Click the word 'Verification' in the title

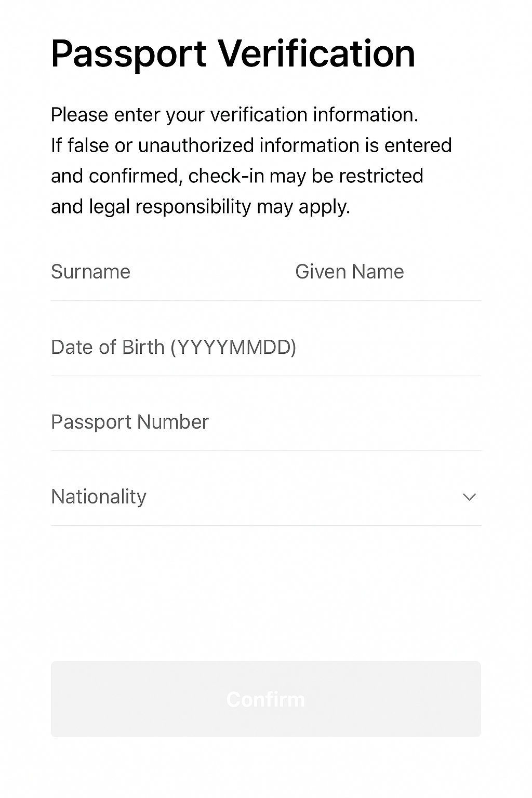click(x=316, y=54)
